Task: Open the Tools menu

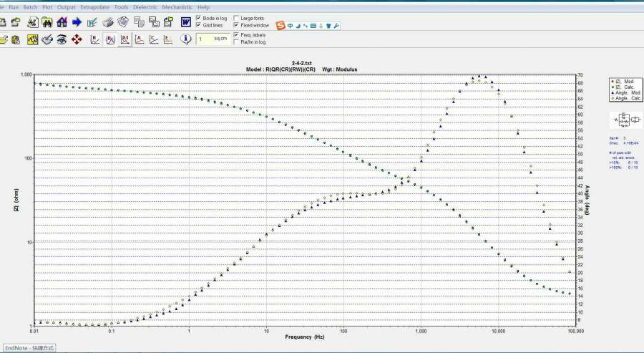Action: tap(121, 7)
